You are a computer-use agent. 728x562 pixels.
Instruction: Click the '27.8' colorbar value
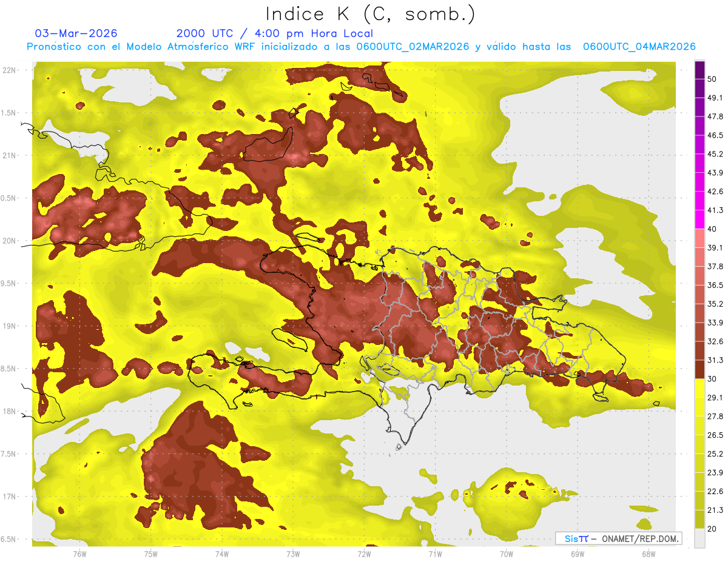click(715, 416)
